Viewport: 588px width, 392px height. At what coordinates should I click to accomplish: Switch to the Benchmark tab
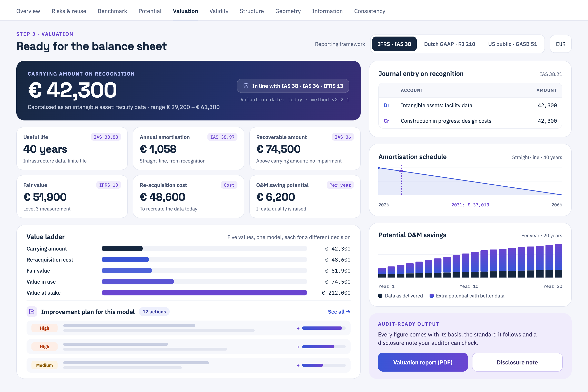click(x=112, y=11)
